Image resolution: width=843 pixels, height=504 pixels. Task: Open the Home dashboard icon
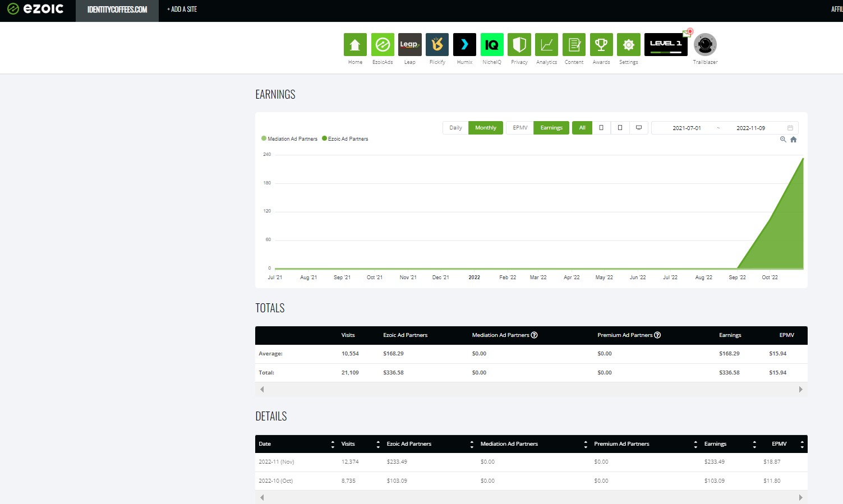355,45
